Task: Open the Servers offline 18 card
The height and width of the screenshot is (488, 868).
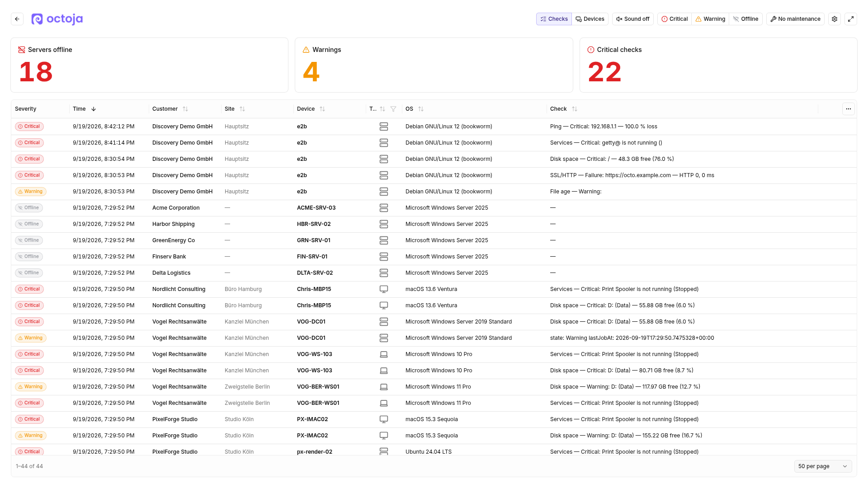Action: click(149, 65)
